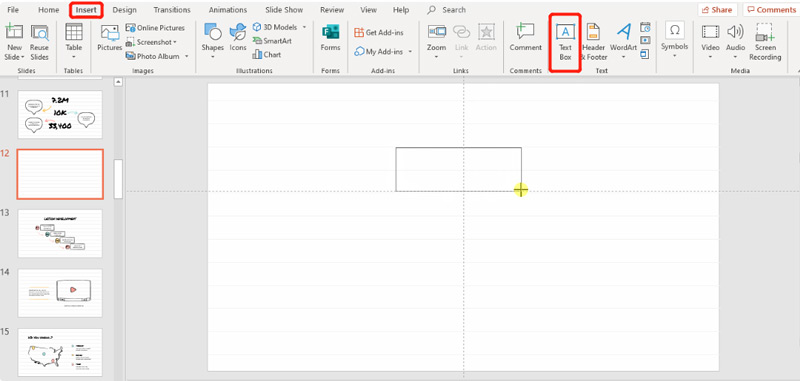The height and width of the screenshot is (381, 800).
Task: Expand the My Add-ins dropdown arrow
Action: [x=410, y=52]
